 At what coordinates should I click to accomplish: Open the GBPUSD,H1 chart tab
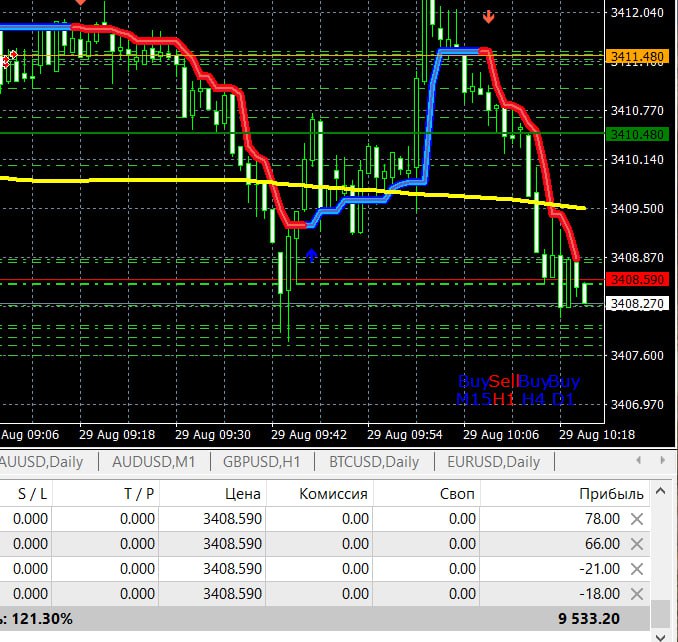pyautogui.click(x=262, y=462)
